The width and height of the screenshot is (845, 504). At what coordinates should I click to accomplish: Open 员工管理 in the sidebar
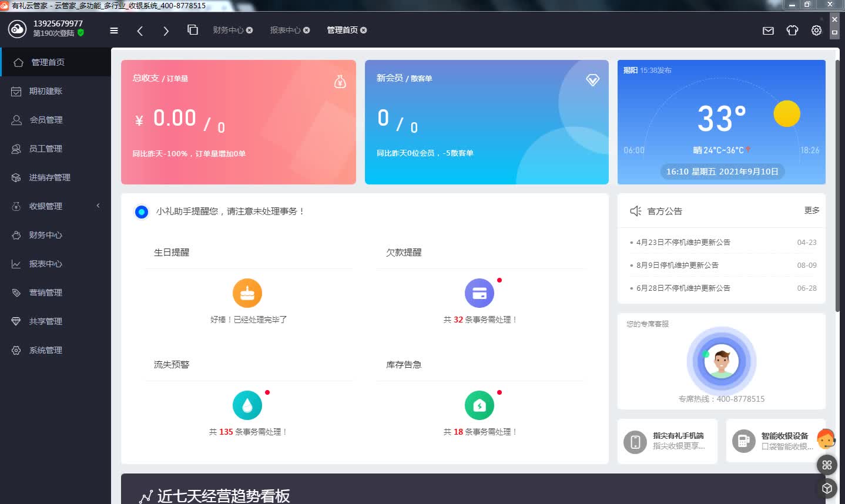point(55,149)
